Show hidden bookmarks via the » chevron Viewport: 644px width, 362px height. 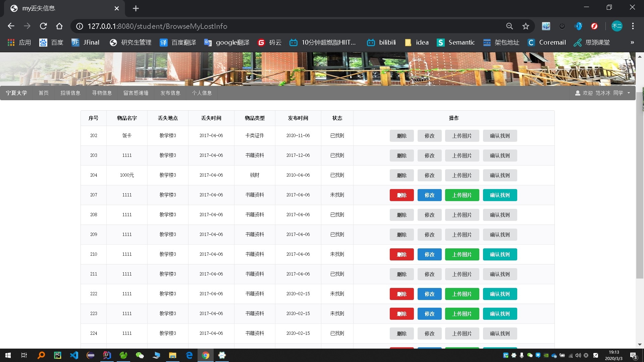coord(632,43)
